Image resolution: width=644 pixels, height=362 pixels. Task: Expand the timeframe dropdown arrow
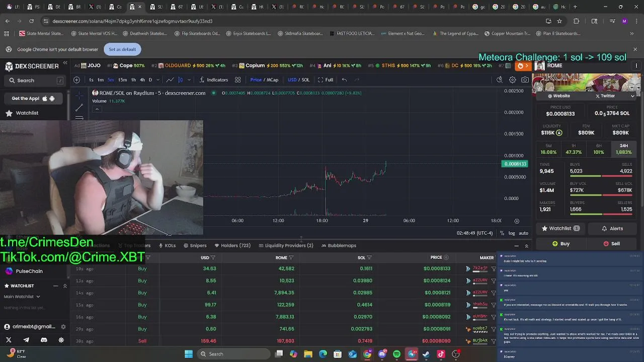[158, 79]
